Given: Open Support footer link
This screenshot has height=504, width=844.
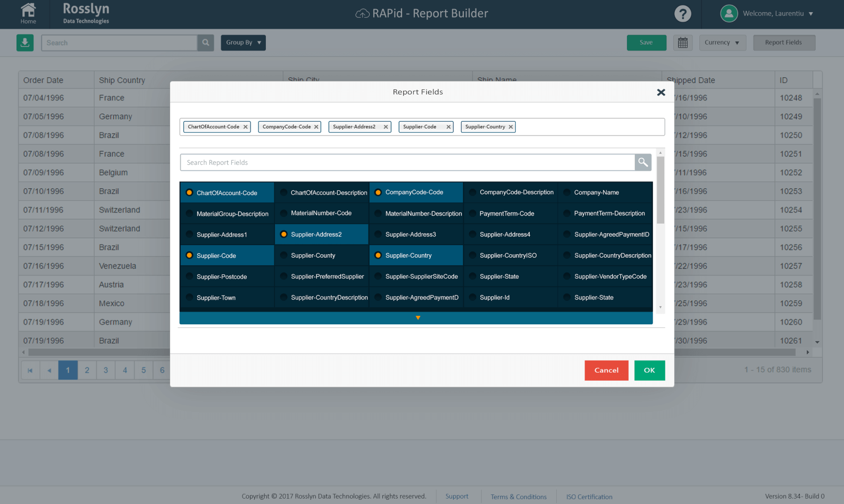Looking at the screenshot, I should tap(457, 497).
